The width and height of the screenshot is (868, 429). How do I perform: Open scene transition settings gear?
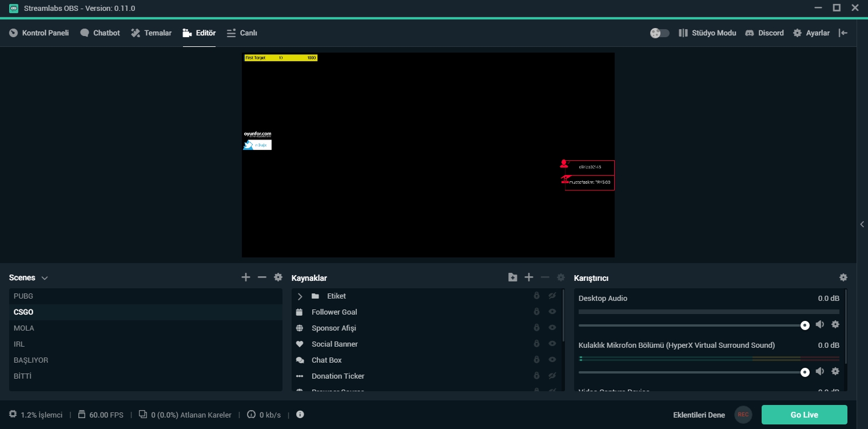278,277
